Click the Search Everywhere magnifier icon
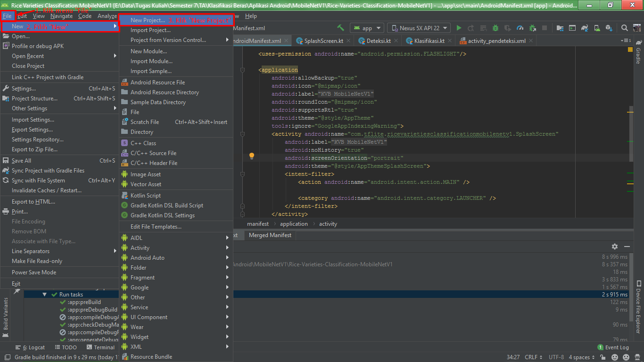 click(624, 28)
